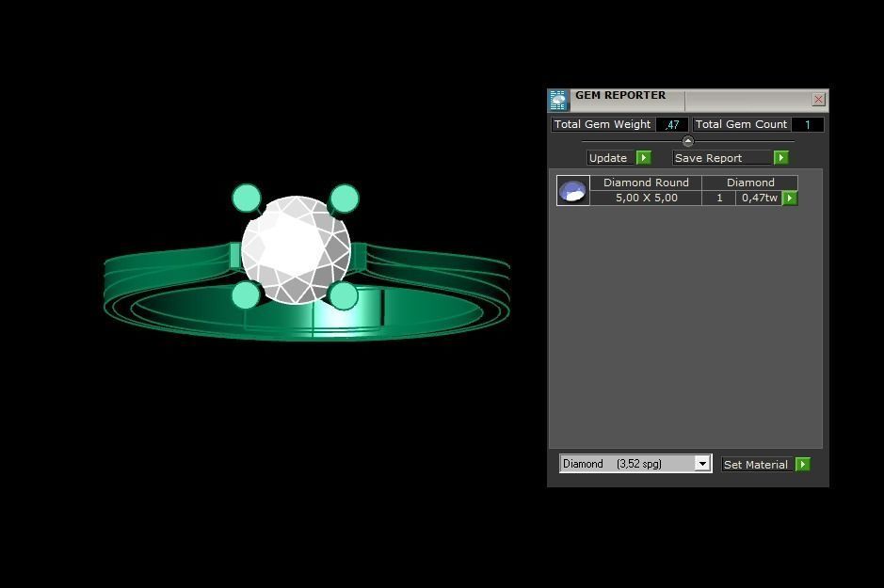Click the '0,47tw' weight cell
Viewport: 884px width, 588px height.
coord(759,198)
